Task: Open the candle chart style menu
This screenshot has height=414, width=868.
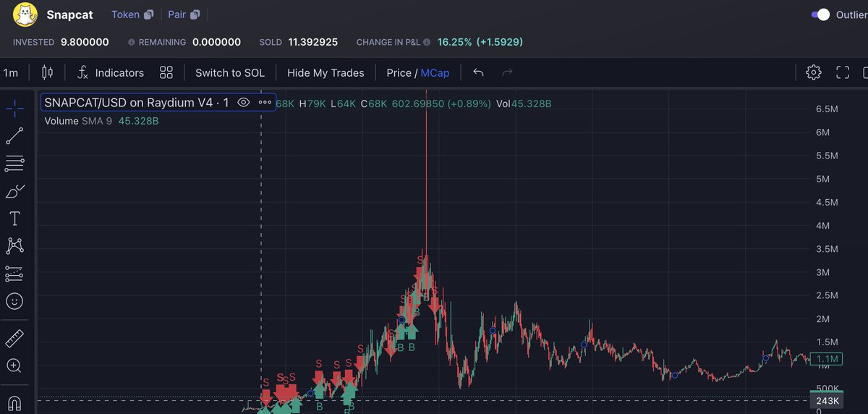Action: coord(48,72)
